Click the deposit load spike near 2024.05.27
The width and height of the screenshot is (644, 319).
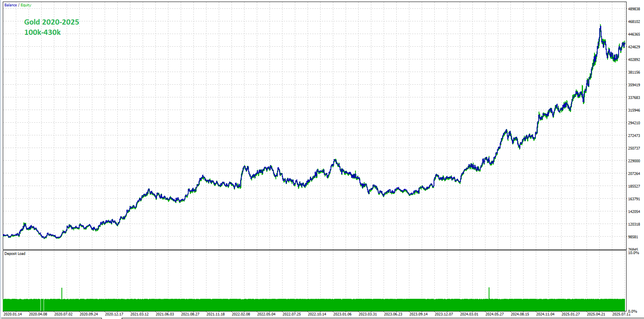pos(489,293)
